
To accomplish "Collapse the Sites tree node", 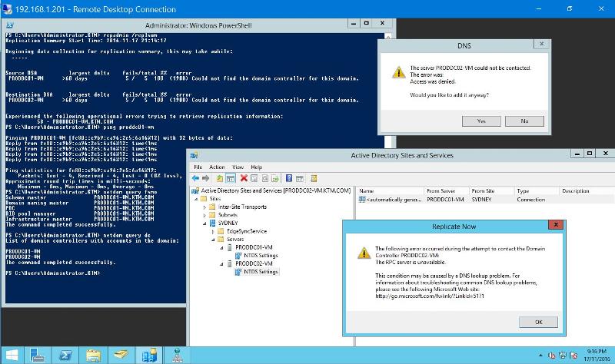I will tap(196, 199).
